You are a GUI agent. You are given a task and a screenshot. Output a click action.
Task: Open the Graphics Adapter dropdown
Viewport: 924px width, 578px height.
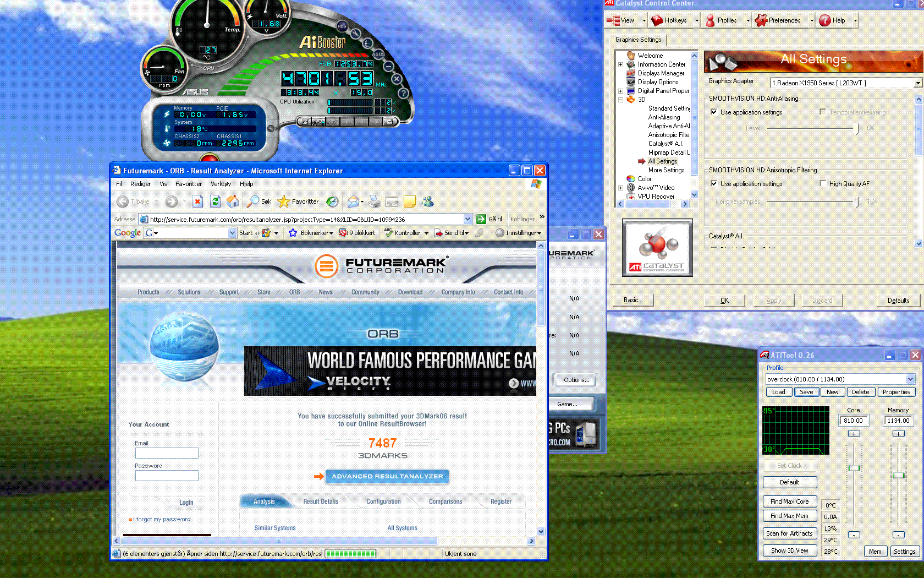point(917,83)
